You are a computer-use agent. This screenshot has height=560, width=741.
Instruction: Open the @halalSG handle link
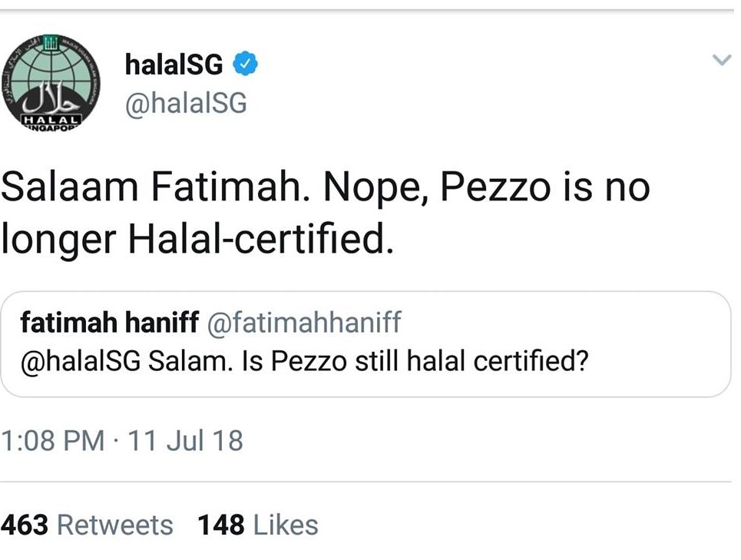pos(186,103)
